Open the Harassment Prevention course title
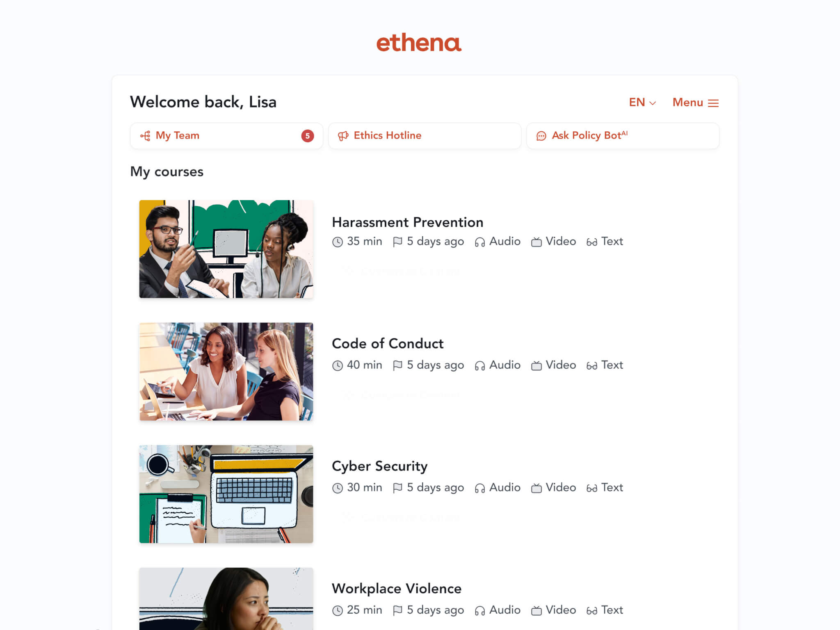840x630 pixels. click(407, 222)
